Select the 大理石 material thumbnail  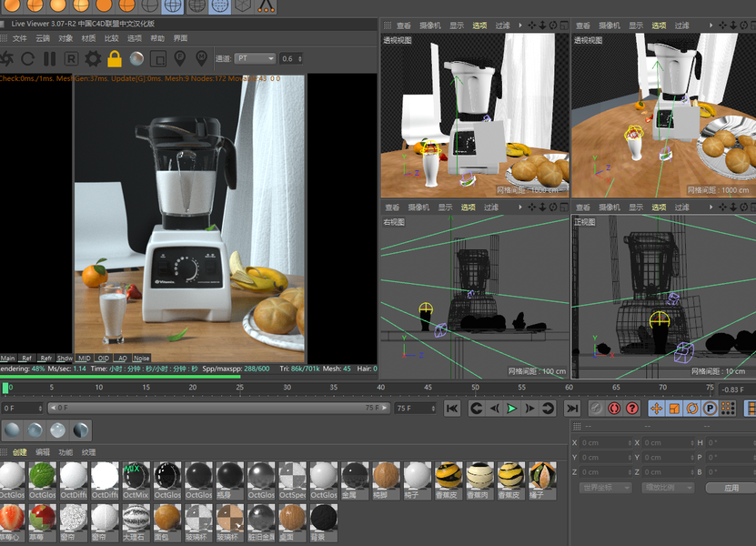pyautogui.click(x=136, y=522)
